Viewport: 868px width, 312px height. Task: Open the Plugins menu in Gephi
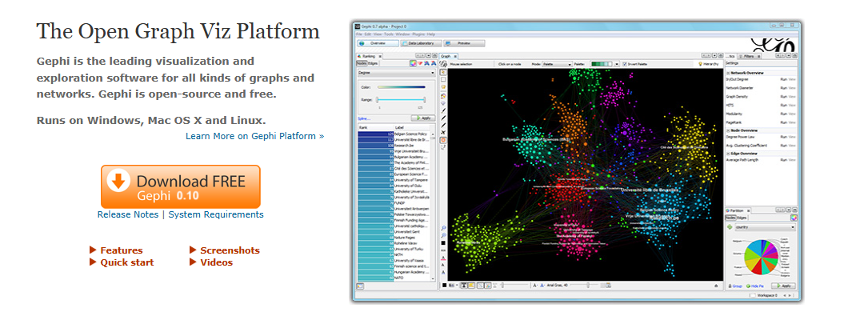tap(418, 34)
